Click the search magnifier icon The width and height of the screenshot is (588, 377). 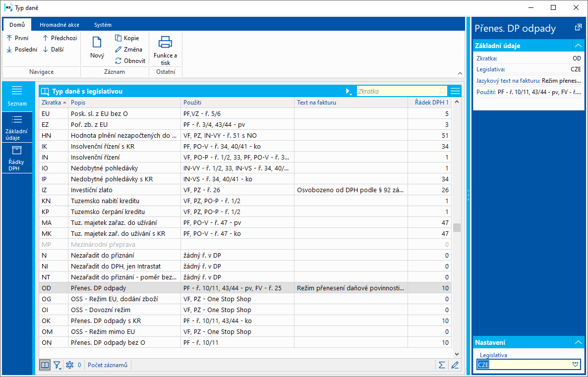click(x=442, y=91)
